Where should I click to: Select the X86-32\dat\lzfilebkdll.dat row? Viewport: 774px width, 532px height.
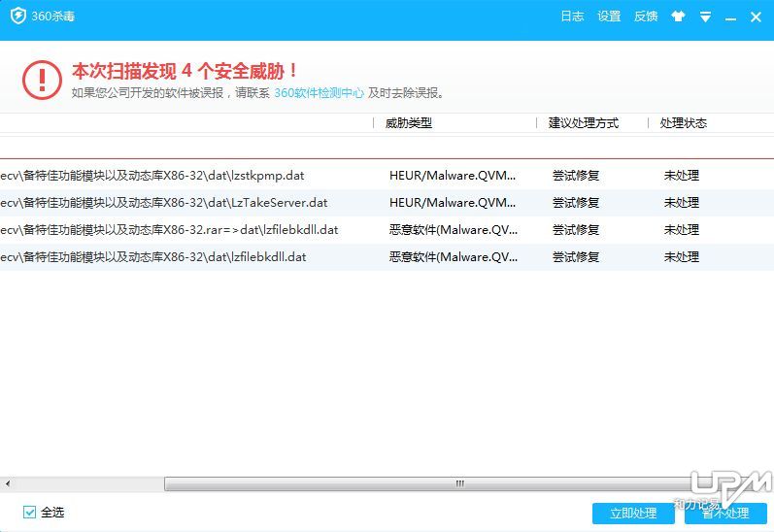point(387,257)
